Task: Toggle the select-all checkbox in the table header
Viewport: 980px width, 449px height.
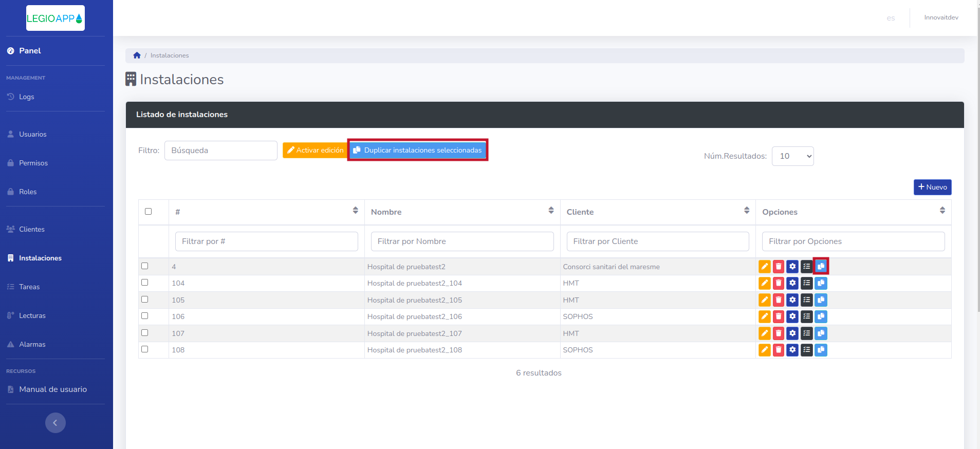Action: [x=149, y=212]
